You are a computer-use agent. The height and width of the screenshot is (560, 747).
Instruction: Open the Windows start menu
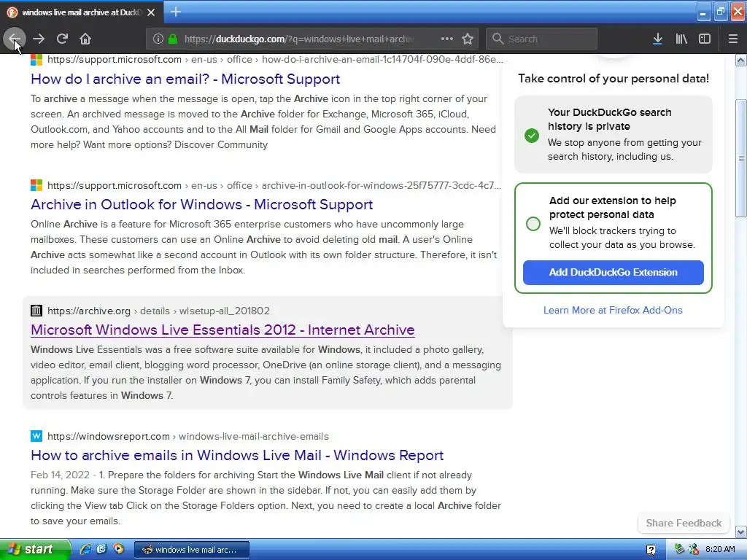point(35,550)
